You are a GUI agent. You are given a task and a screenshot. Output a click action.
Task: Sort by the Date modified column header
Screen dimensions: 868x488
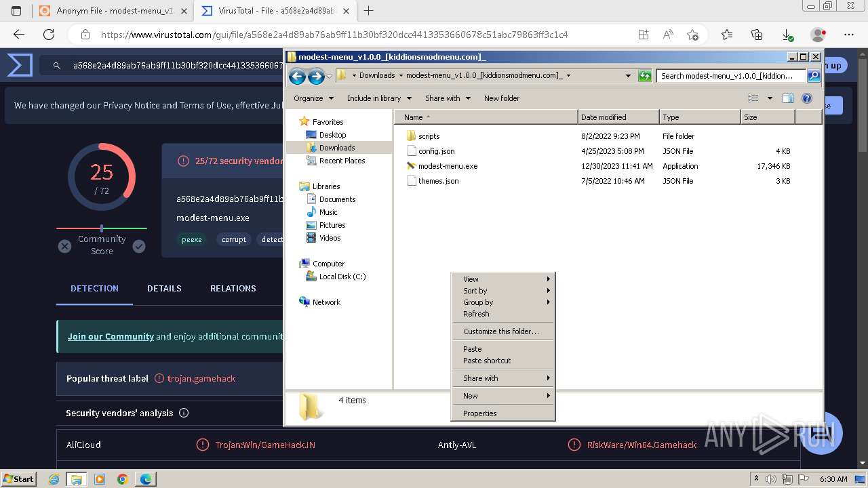[618, 117]
